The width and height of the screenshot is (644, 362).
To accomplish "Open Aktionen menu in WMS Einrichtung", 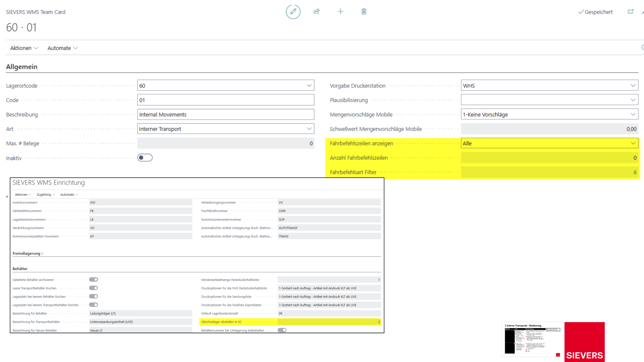I will [23, 194].
